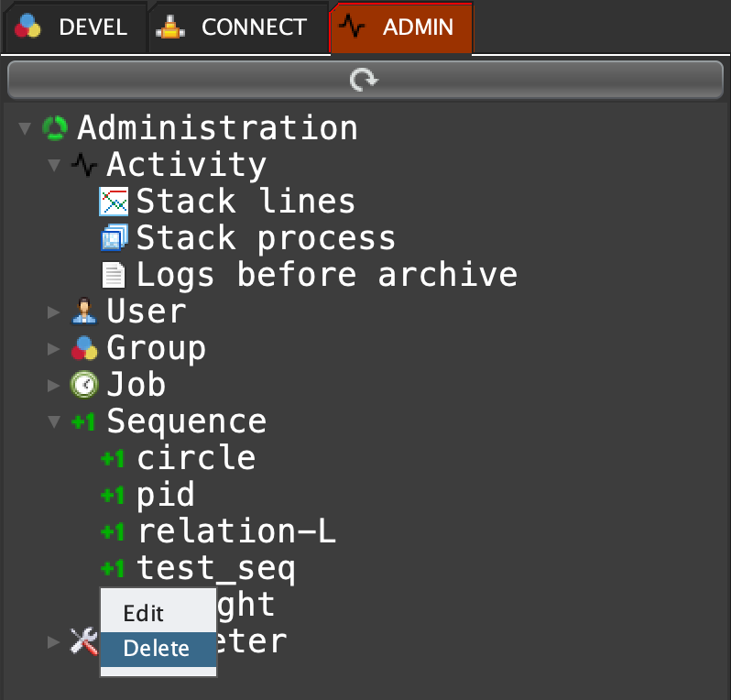Viewport: 731px width, 700px height.
Task: Collapse the Administration tree node
Action: point(25,128)
